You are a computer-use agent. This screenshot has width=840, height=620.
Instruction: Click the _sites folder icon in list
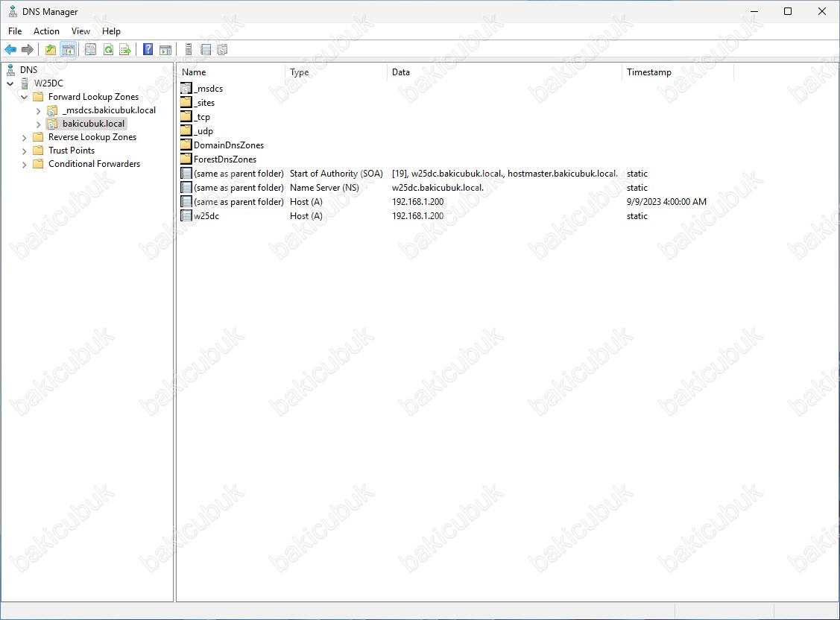tap(186, 102)
